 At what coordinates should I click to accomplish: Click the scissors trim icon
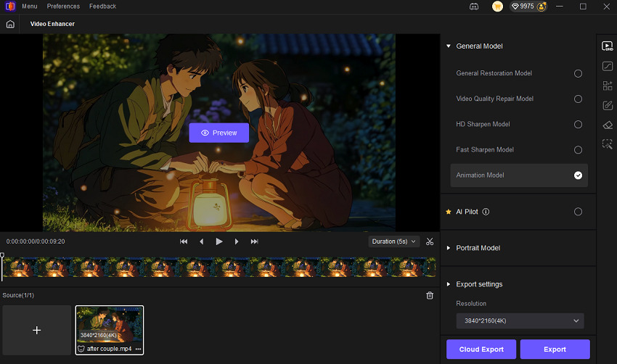click(x=430, y=241)
